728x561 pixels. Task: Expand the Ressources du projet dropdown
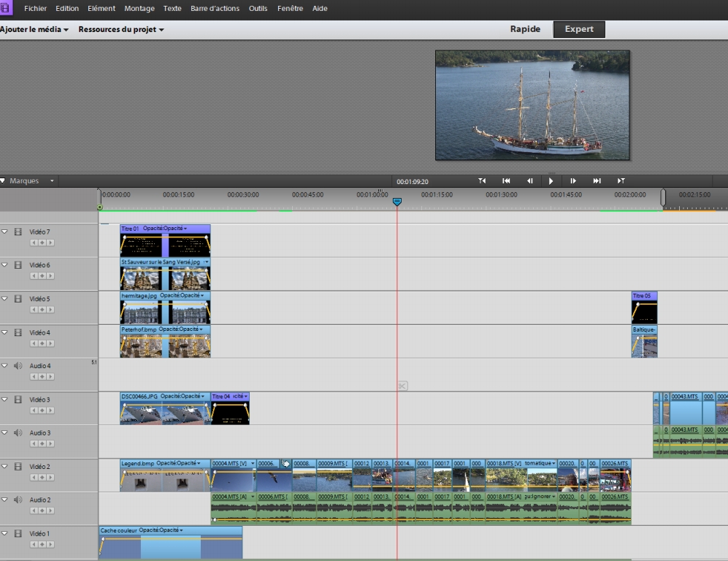(121, 30)
